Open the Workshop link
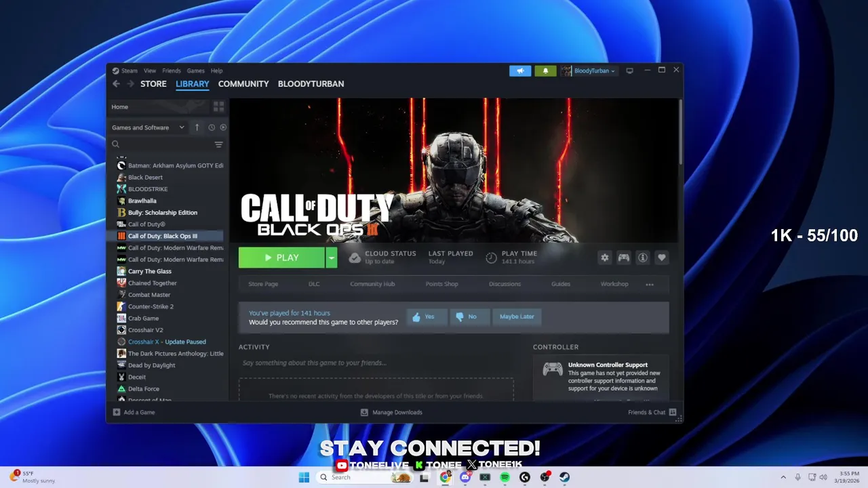This screenshot has width=868, height=488. coord(614,284)
